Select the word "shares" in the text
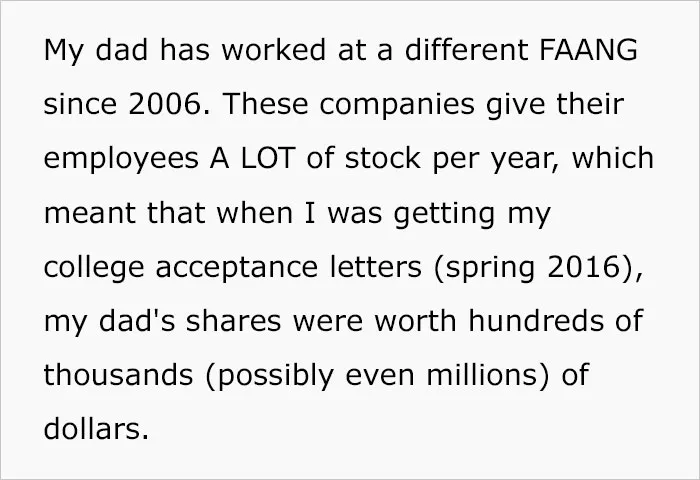The image size is (700, 480). click(233, 321)
